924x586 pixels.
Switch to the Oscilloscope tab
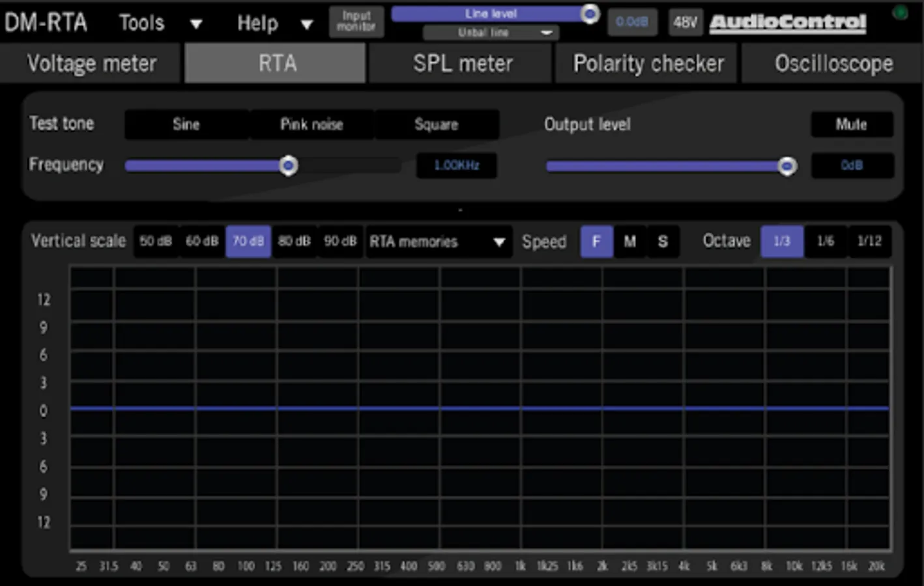833,63
